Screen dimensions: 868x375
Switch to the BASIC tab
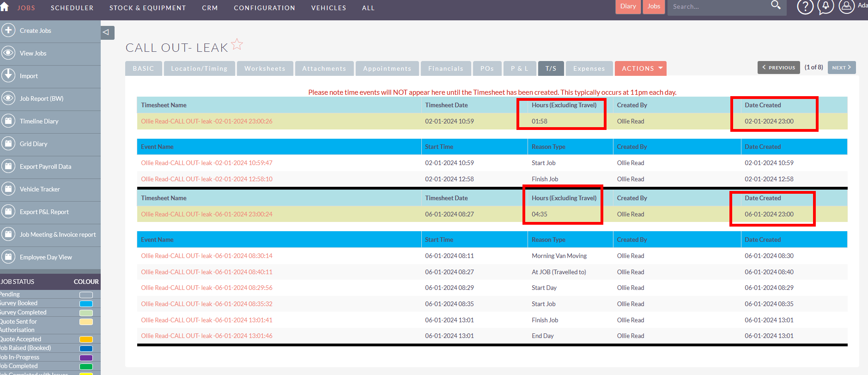(143, 68)
